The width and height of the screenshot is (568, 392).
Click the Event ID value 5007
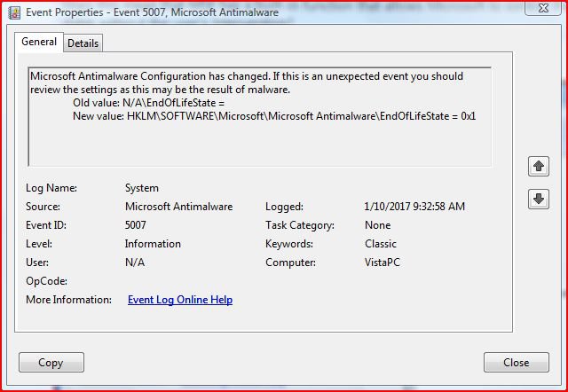tap(136, 225)
